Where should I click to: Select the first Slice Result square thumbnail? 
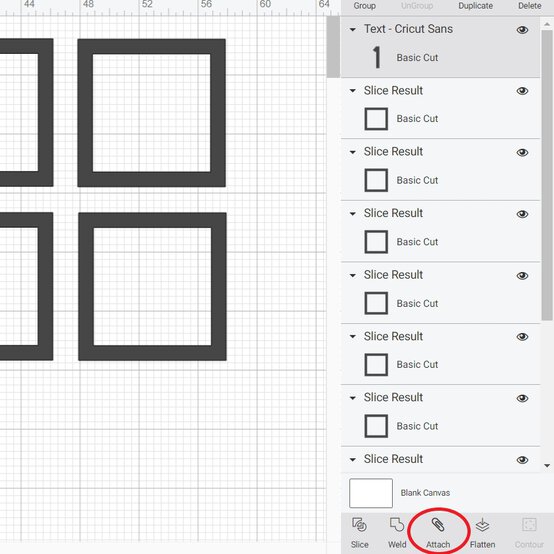pos(376,119)
